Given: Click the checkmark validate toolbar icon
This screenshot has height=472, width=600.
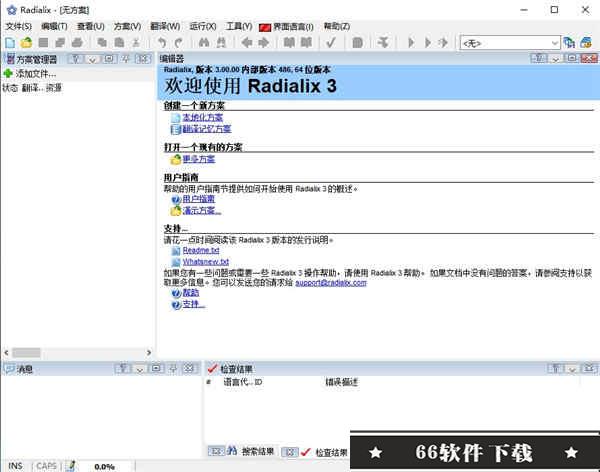Looking at the screenshot, I should pyautogui.click(x=331, y=42).
